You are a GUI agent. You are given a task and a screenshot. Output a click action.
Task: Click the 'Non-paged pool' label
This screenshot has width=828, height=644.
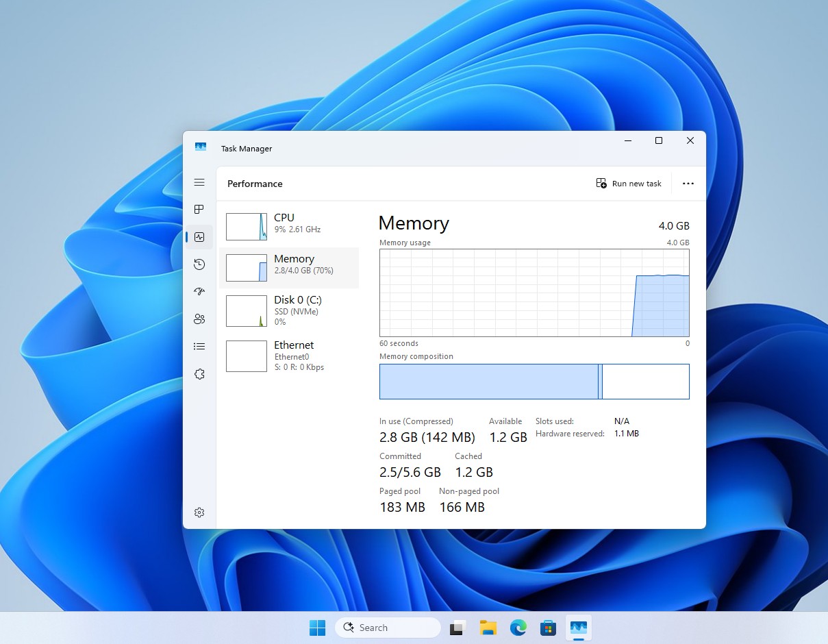point(469,491)
